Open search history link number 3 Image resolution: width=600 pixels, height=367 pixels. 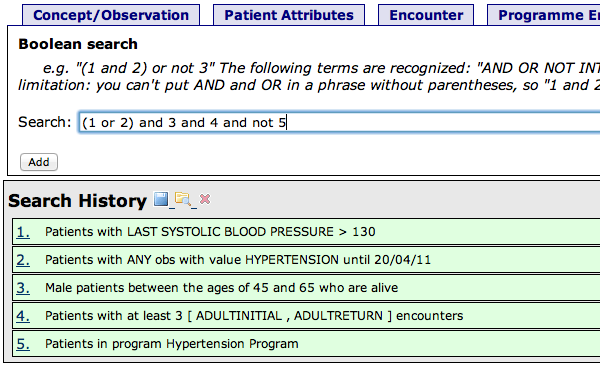(23, 288)
